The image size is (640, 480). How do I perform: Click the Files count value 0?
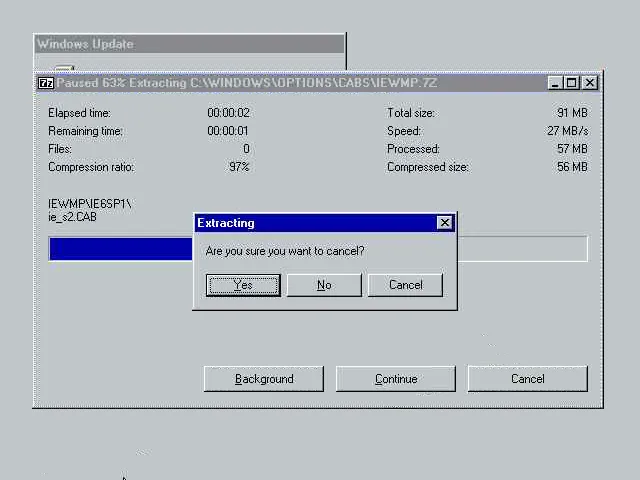[246, 149]
